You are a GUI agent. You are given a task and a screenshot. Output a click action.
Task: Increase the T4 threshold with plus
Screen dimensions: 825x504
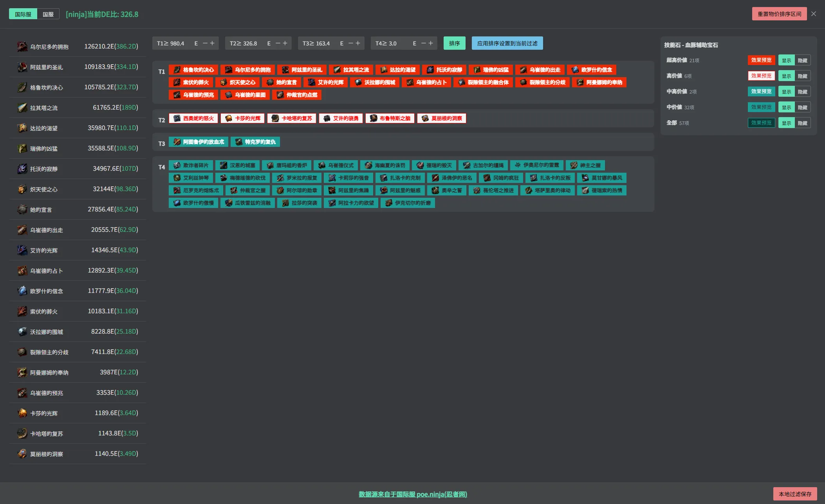click(431, 43)
